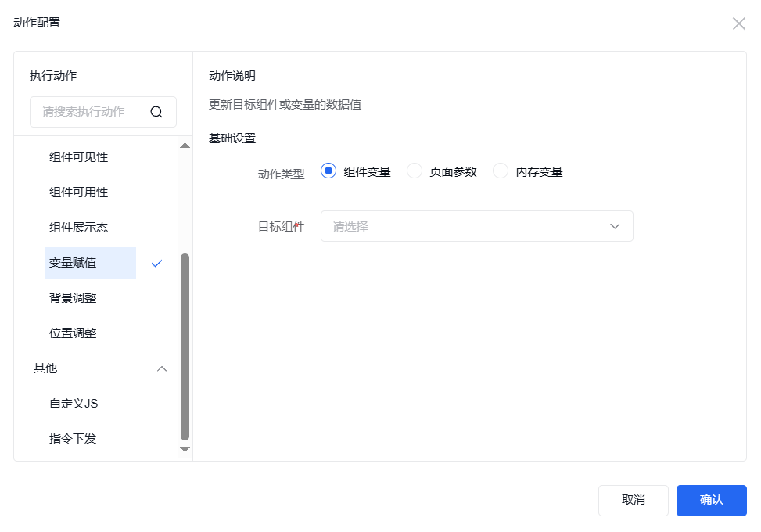The height and width of the screenshot is (532, 761).
Task: Click the search magnifier icon
Action: pyautogui.click(x=156, y=112)
